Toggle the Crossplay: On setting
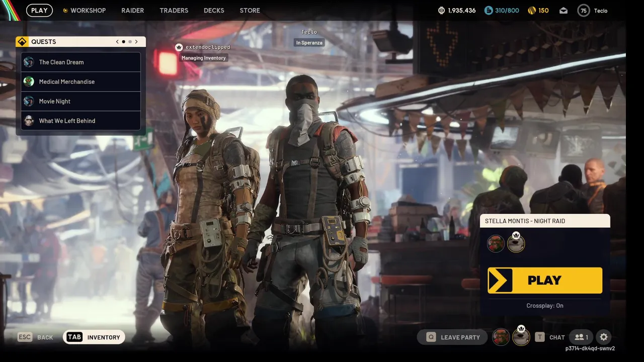This screenshot has height=362, width=644. point(545,306)
